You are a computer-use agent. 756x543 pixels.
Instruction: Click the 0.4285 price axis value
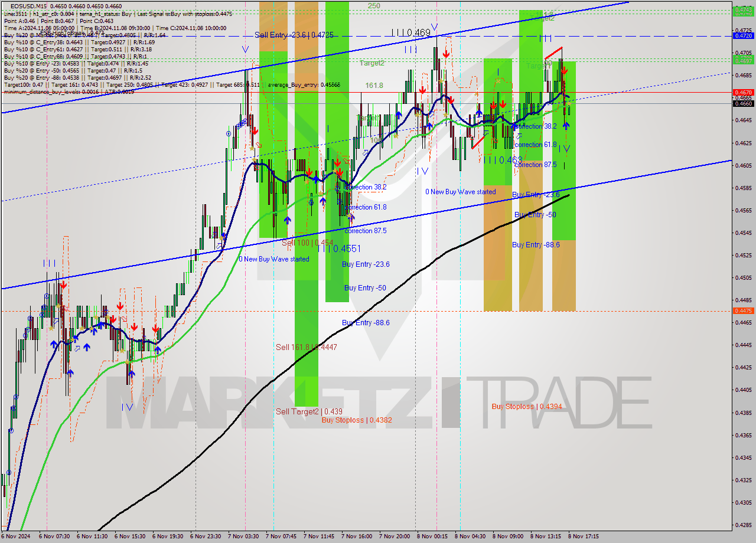(742, 525)
